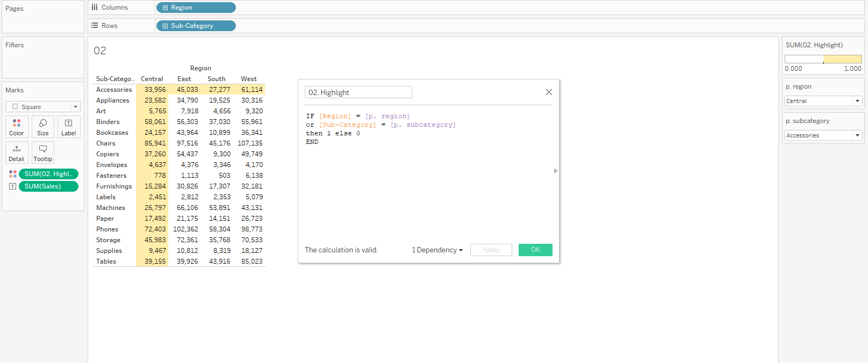Open the Detail marks card
Screen dimensions: 868x363
point(17,153)
